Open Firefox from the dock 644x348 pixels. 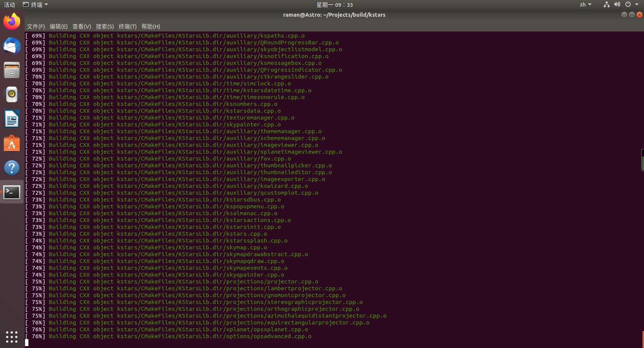(12, 21)
